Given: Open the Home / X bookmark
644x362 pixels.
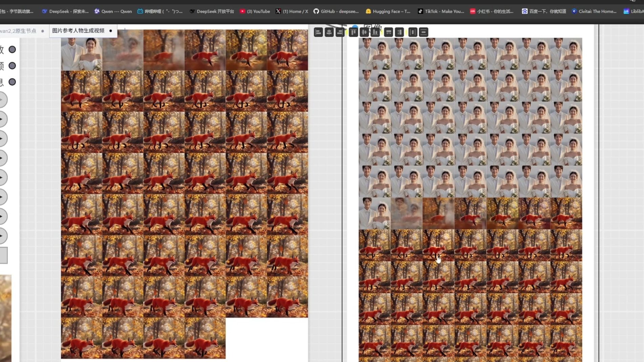Looking at the screenshot, I should (x=292, y=11).
